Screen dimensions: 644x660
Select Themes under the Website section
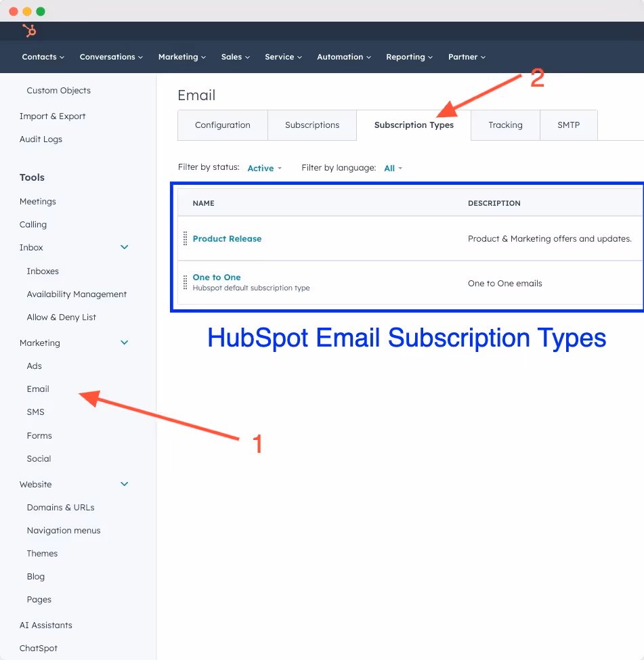coord(42,553)
